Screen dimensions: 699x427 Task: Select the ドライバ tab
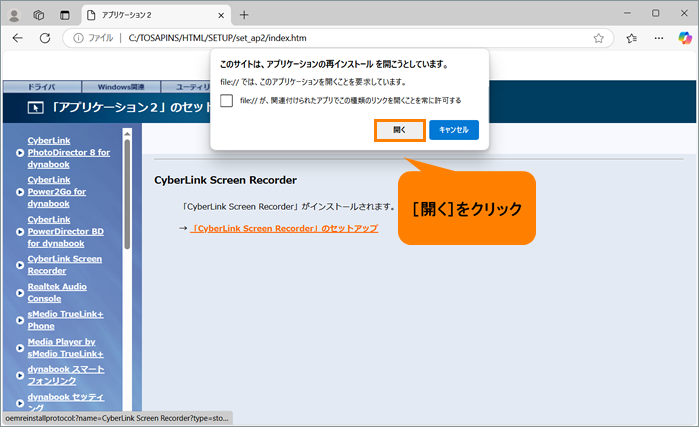pyautogui.click(x=42, y=86)
